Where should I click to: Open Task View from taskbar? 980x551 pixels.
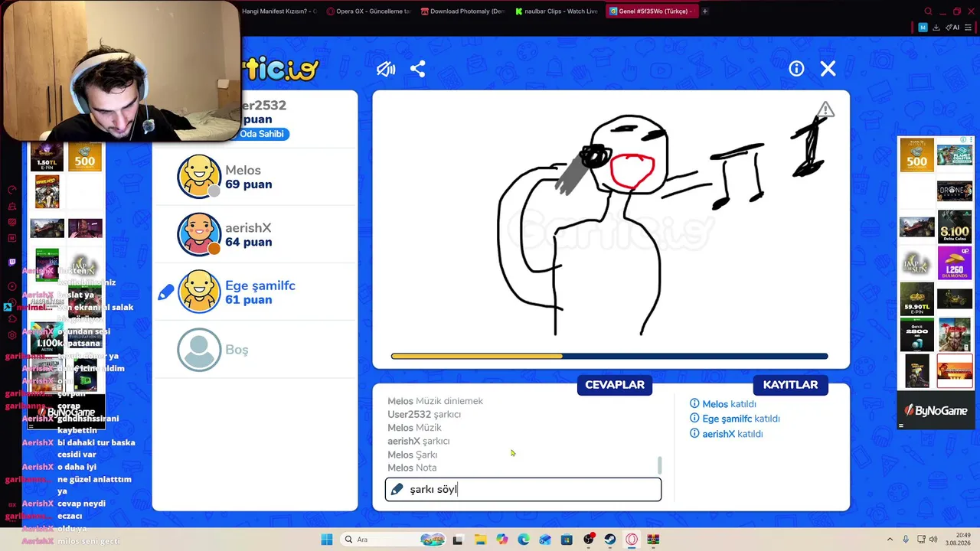458,540
